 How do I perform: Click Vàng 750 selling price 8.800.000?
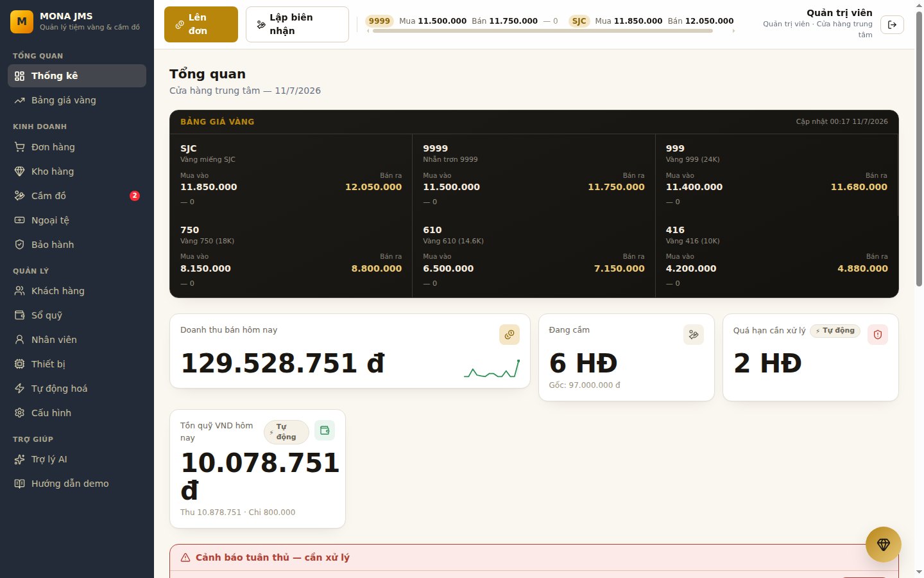377,268
